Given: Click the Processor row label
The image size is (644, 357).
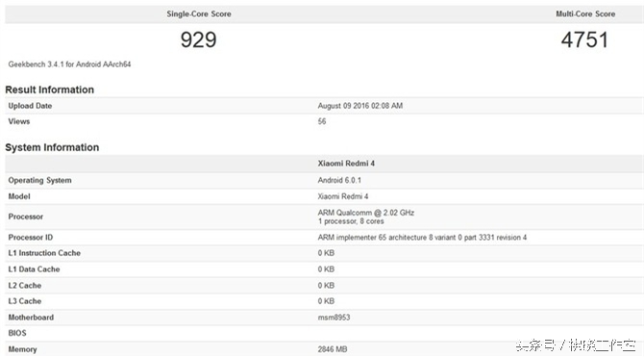Looking at the screenshot, I should tap(25, 217).
